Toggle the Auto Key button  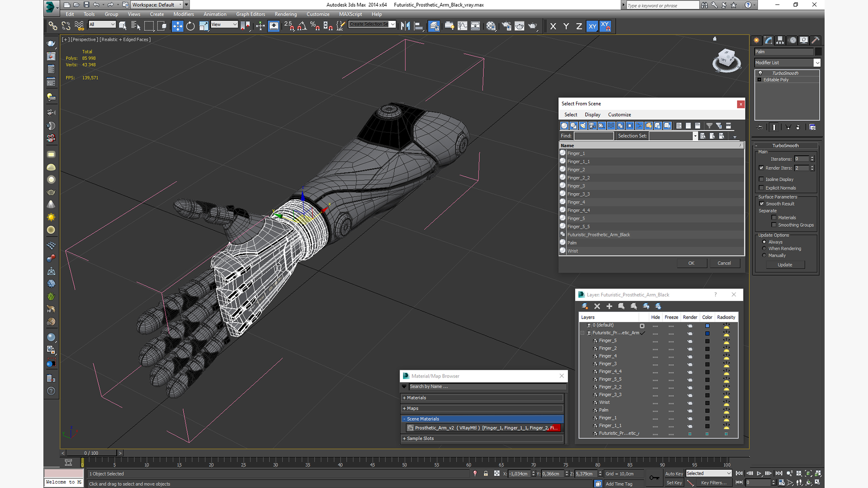(674, 474)
